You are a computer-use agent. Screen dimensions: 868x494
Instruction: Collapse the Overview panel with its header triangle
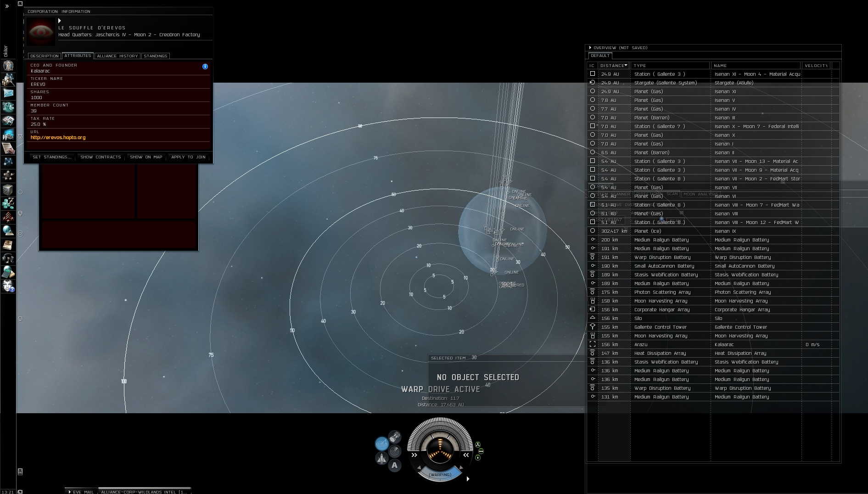(590, 48)
